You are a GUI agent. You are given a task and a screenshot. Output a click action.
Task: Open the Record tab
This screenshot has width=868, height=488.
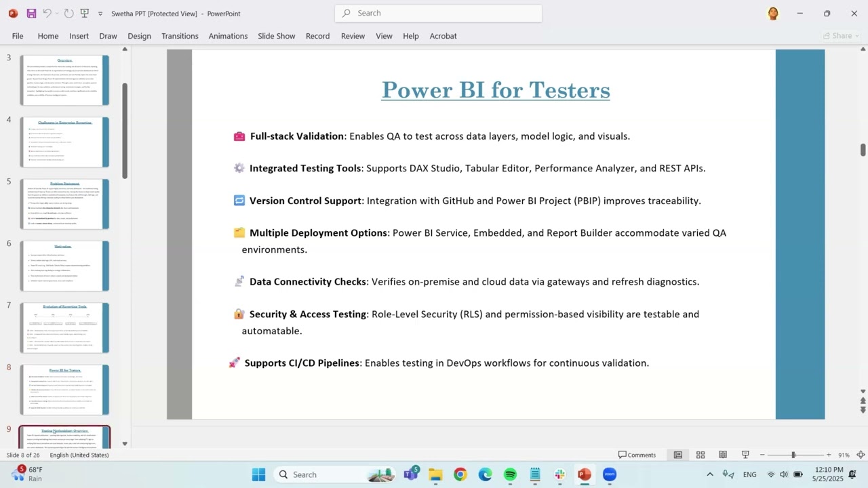(x=317, y=36)
